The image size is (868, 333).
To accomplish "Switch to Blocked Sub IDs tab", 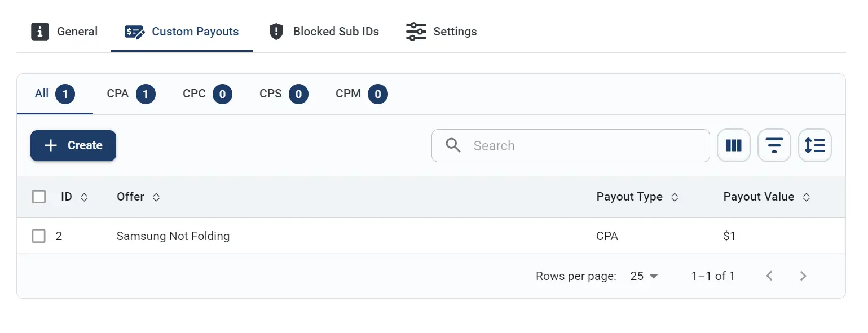I will [x=323, y=32].
